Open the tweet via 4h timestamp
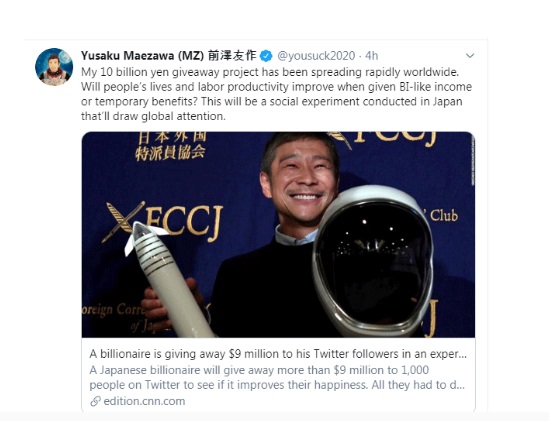 371,56
